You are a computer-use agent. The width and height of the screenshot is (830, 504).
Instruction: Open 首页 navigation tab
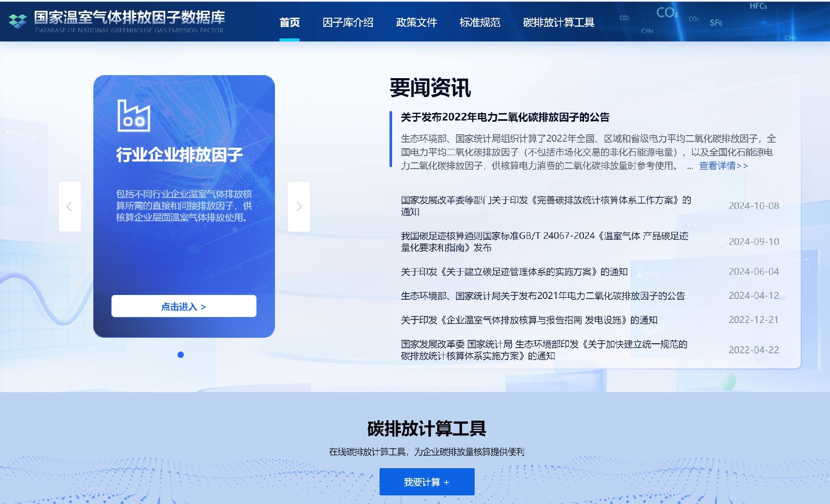(289, 22)
